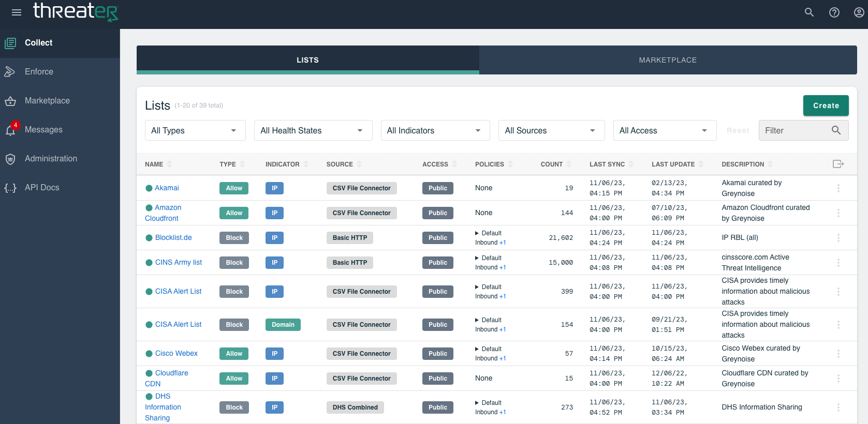This screenshot has height=424, width=868.
Task: Click the magnifier inside the Filter box
Action: [836, 130]
